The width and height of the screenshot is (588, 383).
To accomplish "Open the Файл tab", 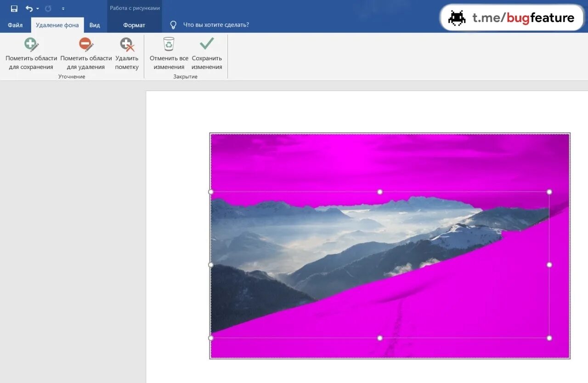I will point(15,25).
